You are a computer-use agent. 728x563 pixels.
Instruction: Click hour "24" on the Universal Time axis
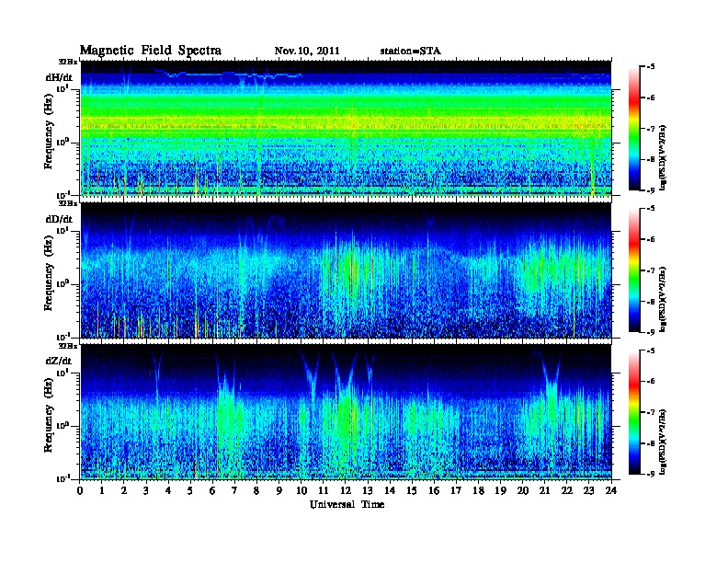click(611, 490)
